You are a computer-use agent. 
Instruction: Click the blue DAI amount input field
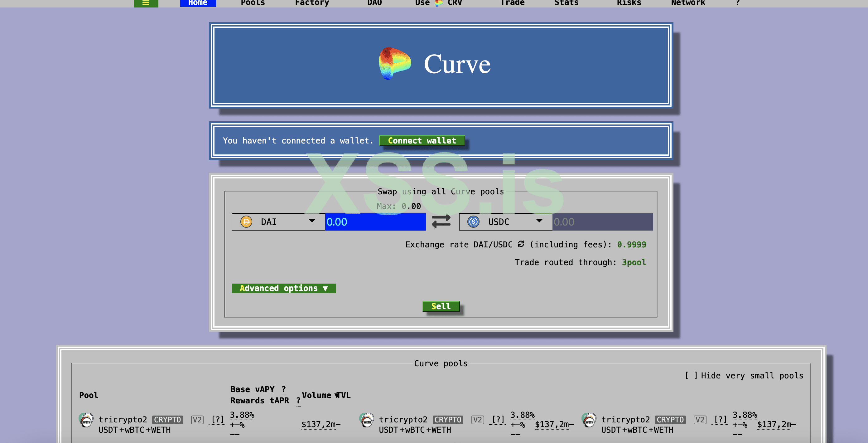tap(375, 222)
